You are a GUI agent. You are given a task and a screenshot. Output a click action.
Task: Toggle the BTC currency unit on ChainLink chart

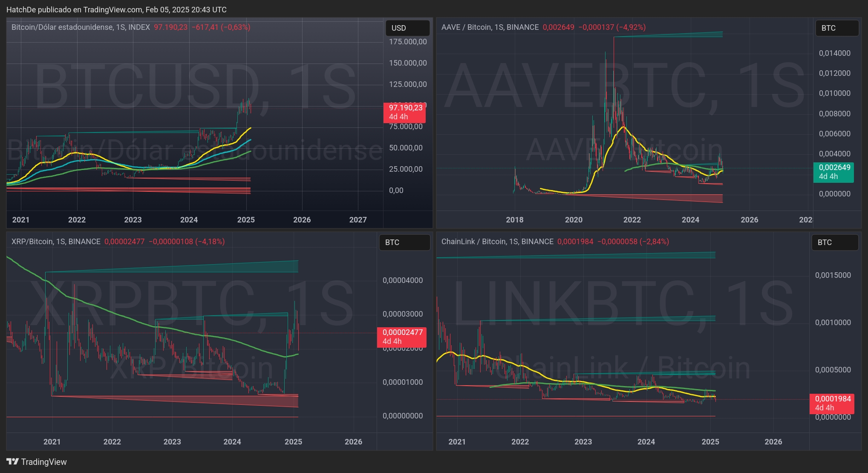tap(835, 242)
